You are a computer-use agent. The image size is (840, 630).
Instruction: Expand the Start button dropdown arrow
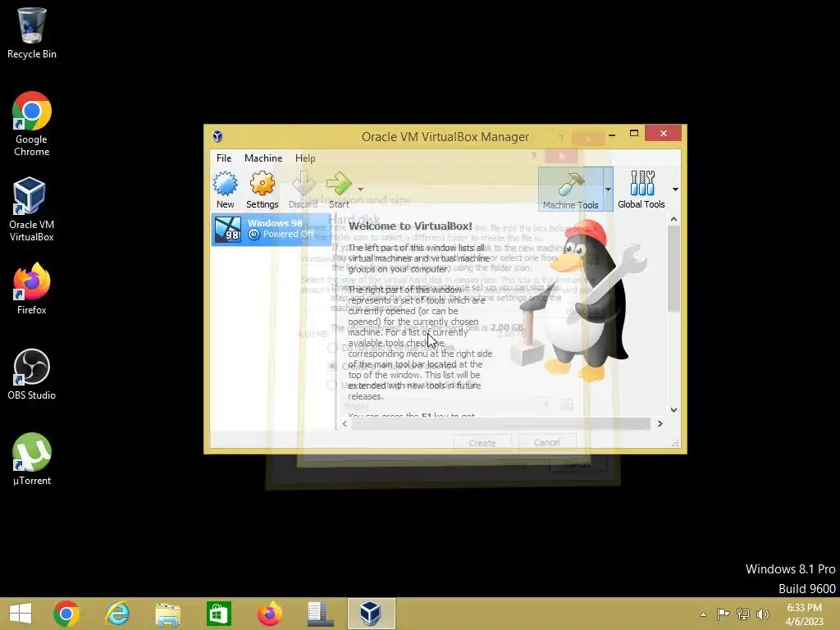tap(361, 189)
